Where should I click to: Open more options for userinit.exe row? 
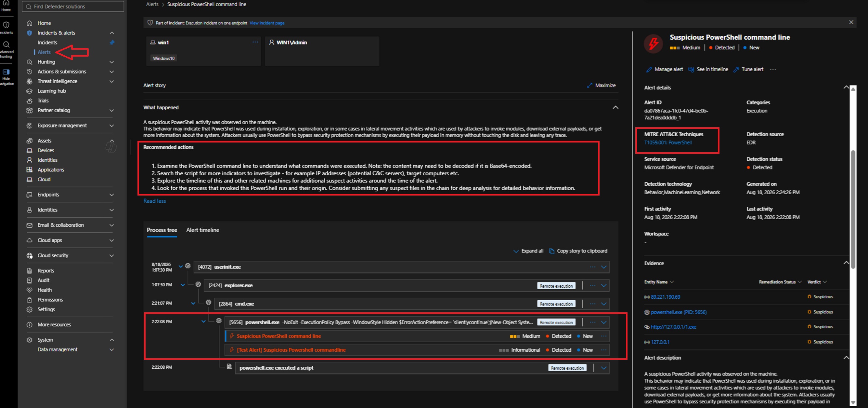tap(592, 267)
